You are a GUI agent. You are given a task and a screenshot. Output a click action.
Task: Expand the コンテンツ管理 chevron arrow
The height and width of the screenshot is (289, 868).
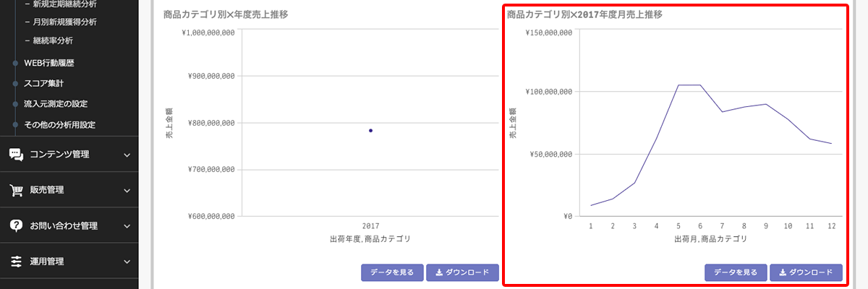click(127, 155)
